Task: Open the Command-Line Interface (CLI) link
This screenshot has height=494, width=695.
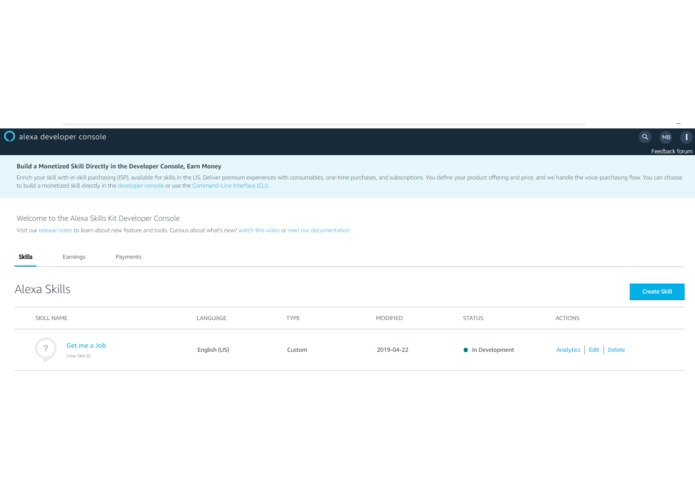Action: coord(230,186)
